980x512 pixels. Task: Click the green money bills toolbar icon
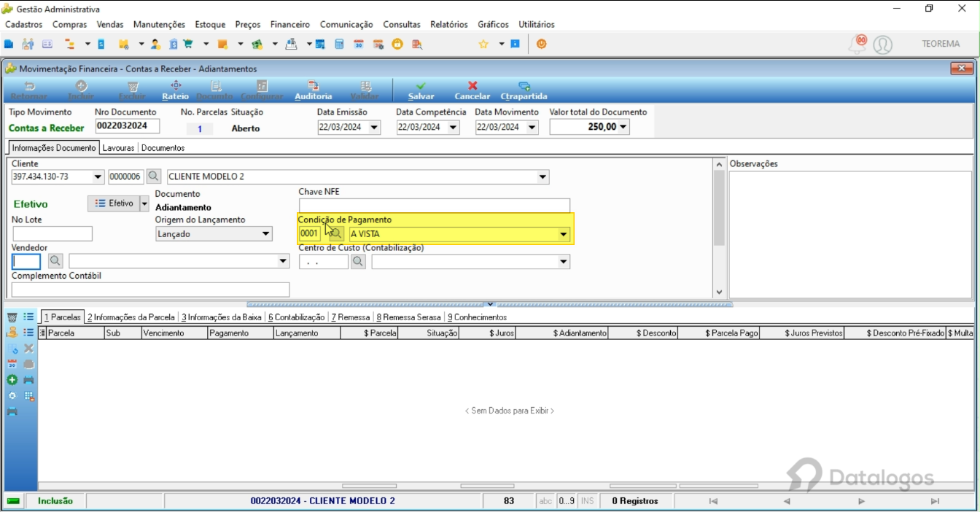click(x=257, y=44)
